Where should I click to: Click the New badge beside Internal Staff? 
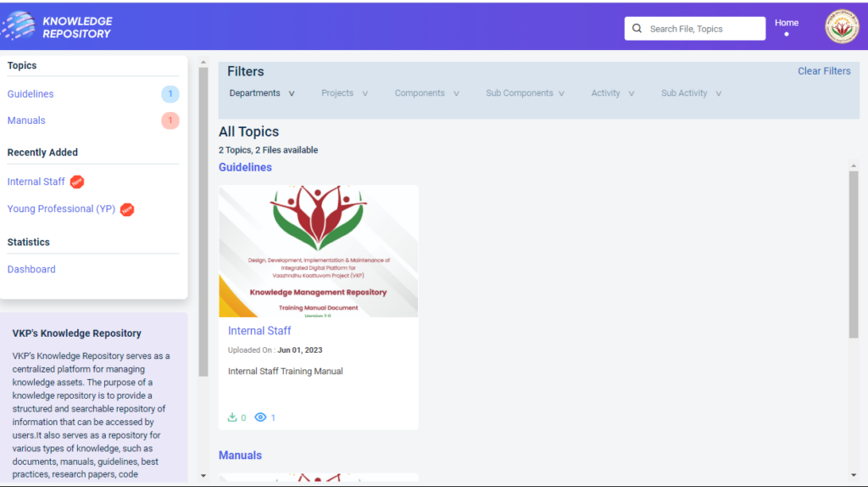[x=77, y=182]
